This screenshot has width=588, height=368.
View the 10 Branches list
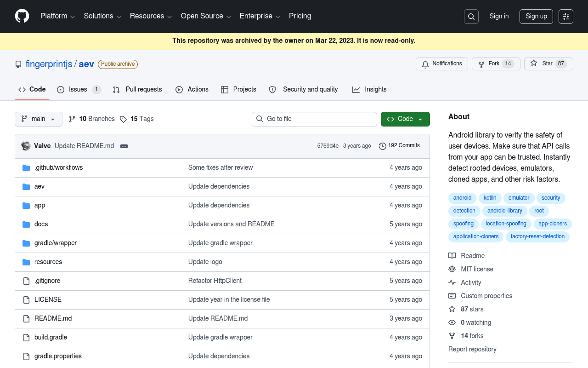point(92,119)
